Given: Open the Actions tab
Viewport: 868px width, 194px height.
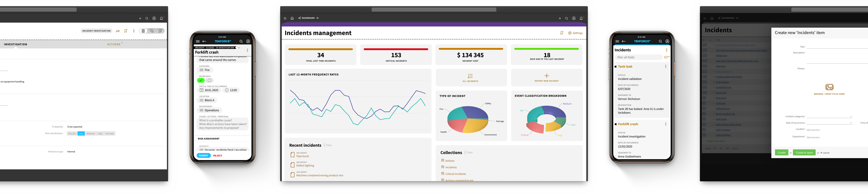Looking at the screenshot, I should click(114, 44).
